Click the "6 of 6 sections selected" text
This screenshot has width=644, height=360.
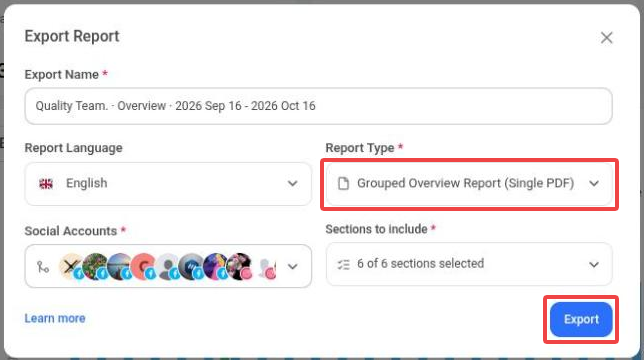click(421, 263)
